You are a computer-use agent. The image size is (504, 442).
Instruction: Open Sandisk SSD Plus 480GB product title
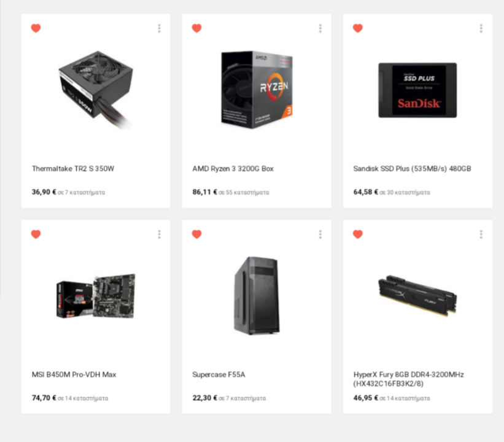tap(412, 169)
